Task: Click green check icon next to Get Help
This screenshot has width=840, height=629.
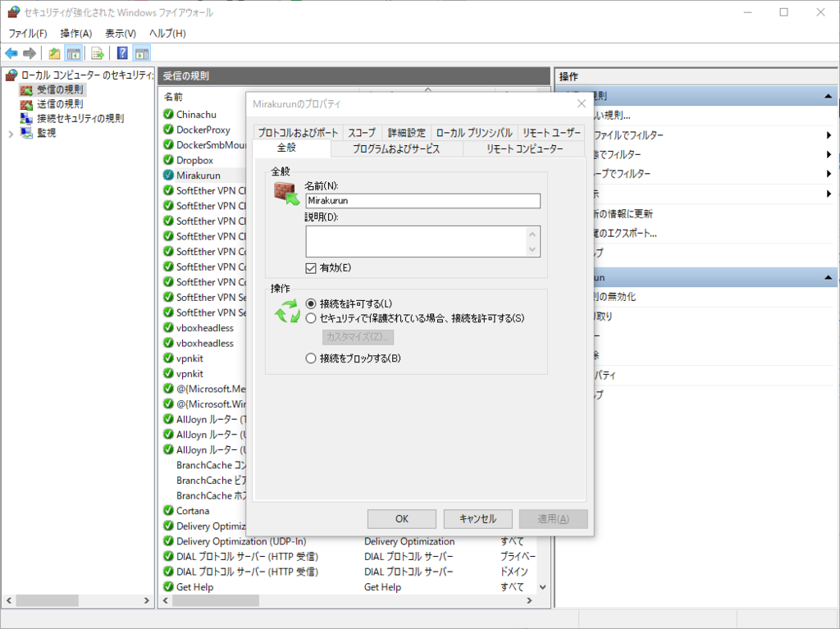Action: (168, 586)
